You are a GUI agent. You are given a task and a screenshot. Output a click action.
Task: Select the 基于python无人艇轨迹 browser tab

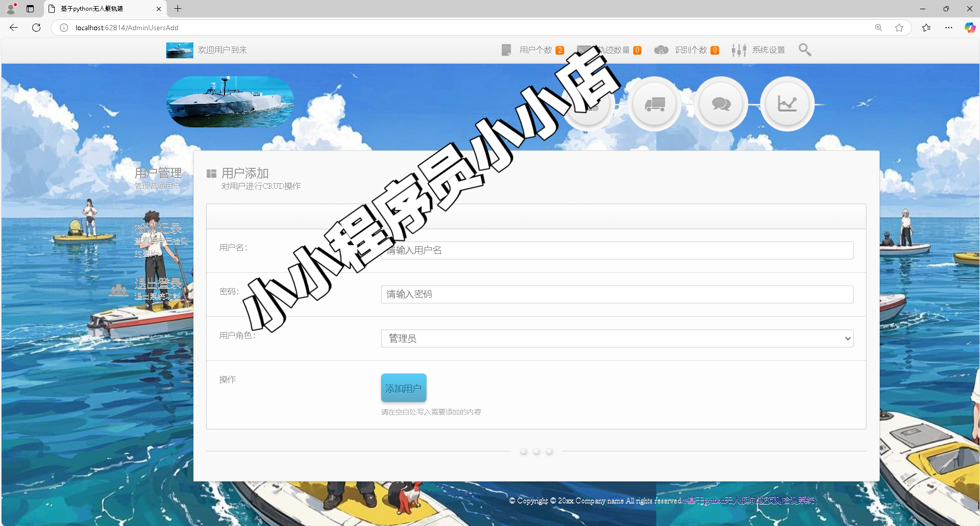(x=105, y=9)
